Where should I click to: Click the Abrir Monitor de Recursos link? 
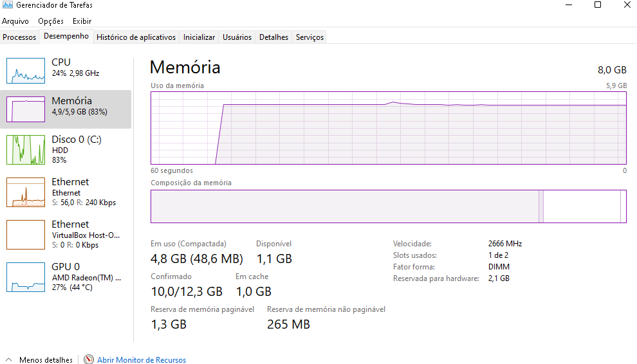click(x=142, y=359)
